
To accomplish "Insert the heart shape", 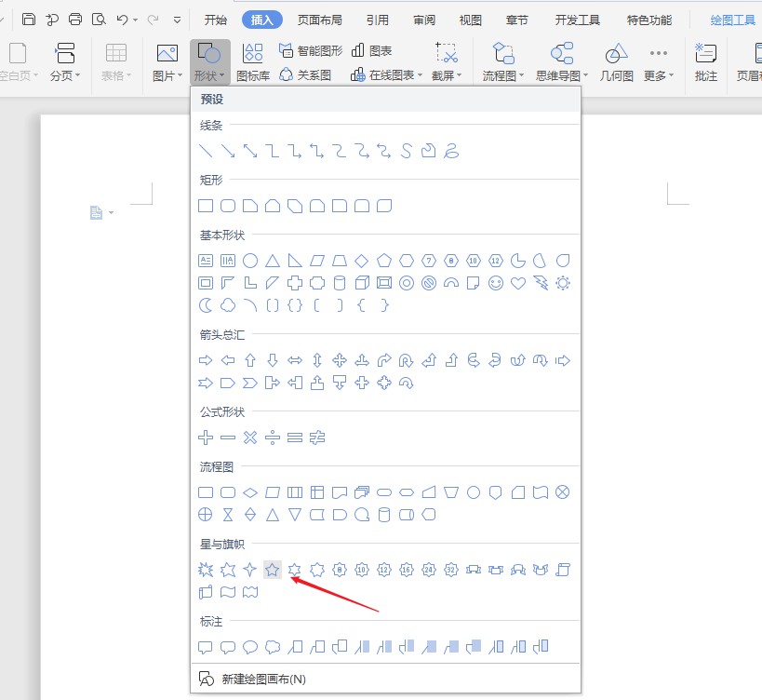I will (518, 283).
